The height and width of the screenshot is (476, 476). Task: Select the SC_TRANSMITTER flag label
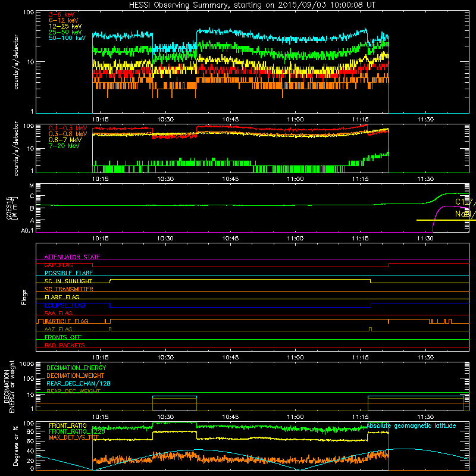68,289
